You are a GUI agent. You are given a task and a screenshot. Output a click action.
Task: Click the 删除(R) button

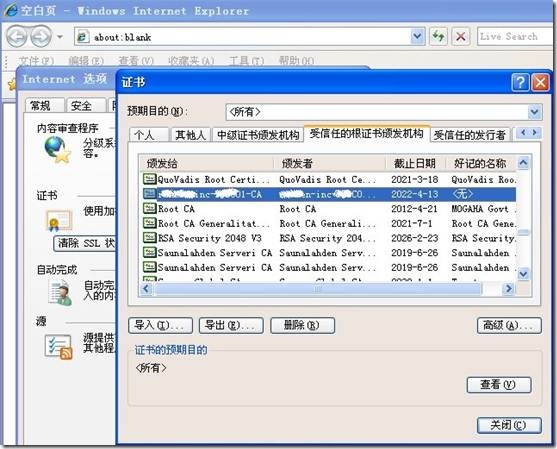point(302,325)
